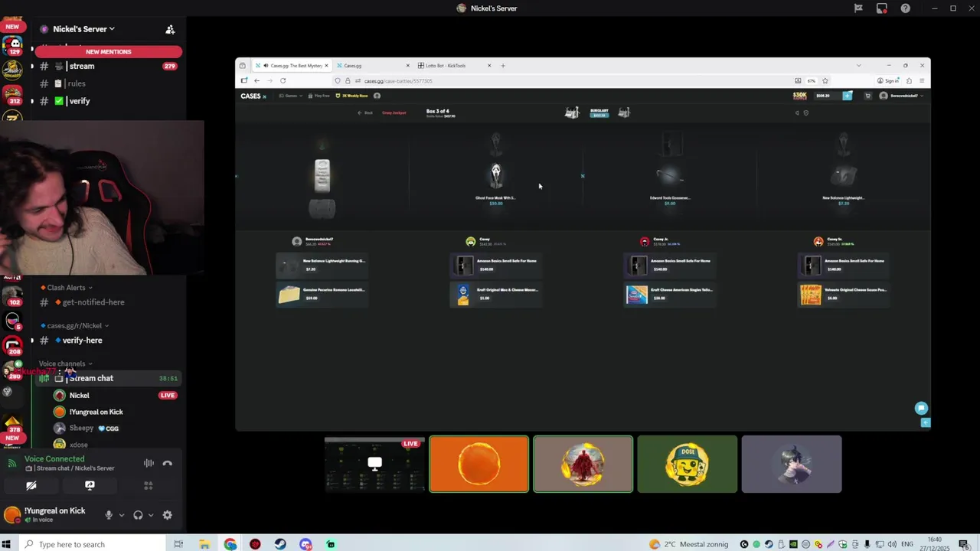Image resolution: width=980 pixels, height=551 pixels.
Task: Click Back link in case battle
Action: pyautogui.click(x=365, y=112)
